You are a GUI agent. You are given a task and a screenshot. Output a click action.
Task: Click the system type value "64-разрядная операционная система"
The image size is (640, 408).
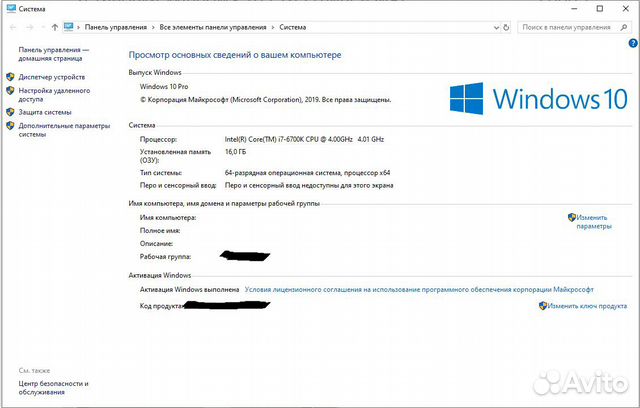click(307, 173)
